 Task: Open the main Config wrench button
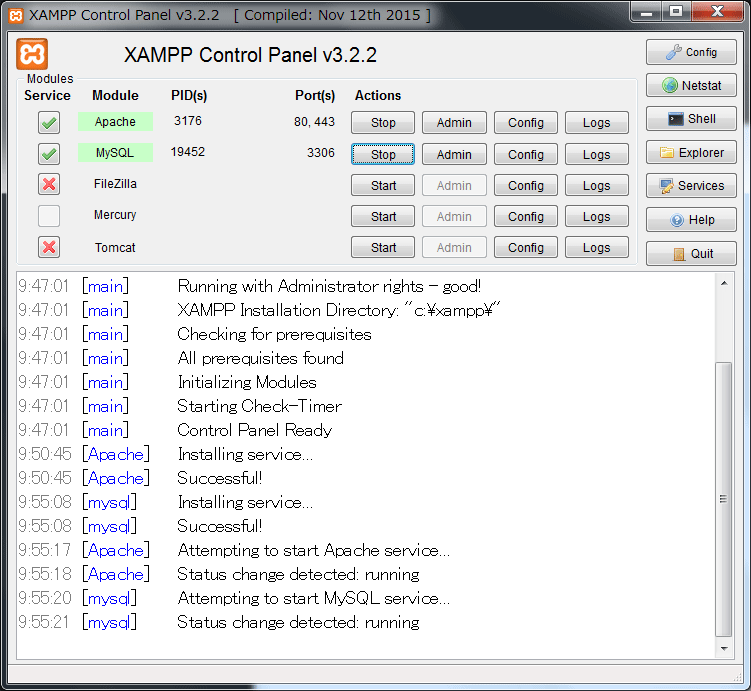691,52
